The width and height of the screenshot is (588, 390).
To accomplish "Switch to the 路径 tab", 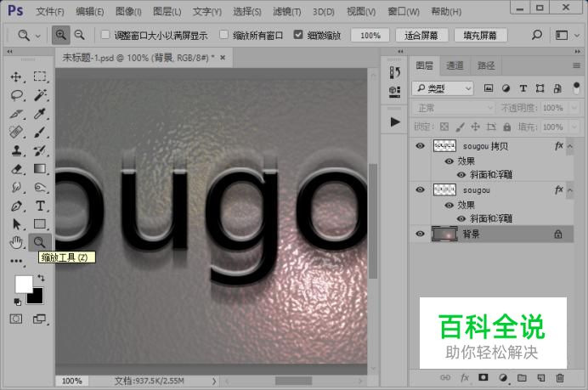I will pyautogui.click(x=486, y=65).
